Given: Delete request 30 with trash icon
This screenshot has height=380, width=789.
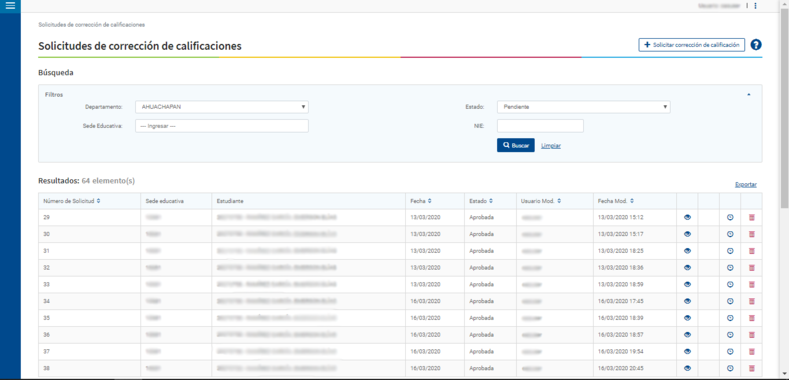Looking at the screenshot, I should click(752, 234).
